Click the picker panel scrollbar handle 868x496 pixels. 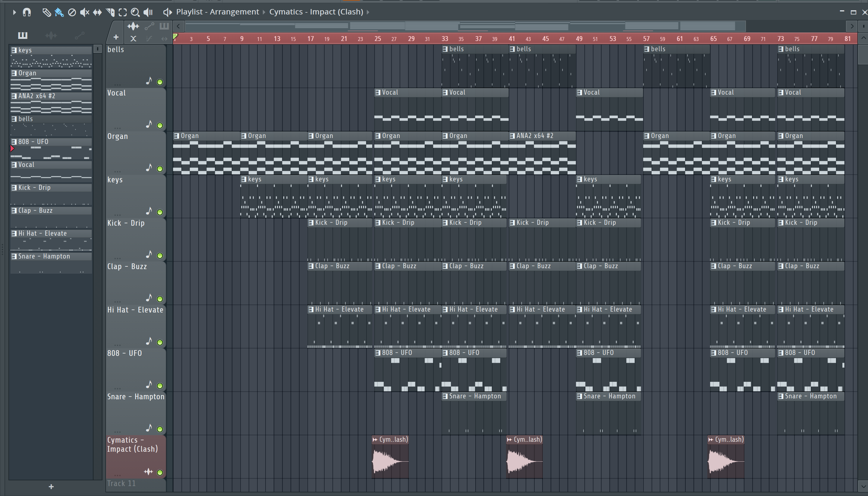click(x=97, y=49)
